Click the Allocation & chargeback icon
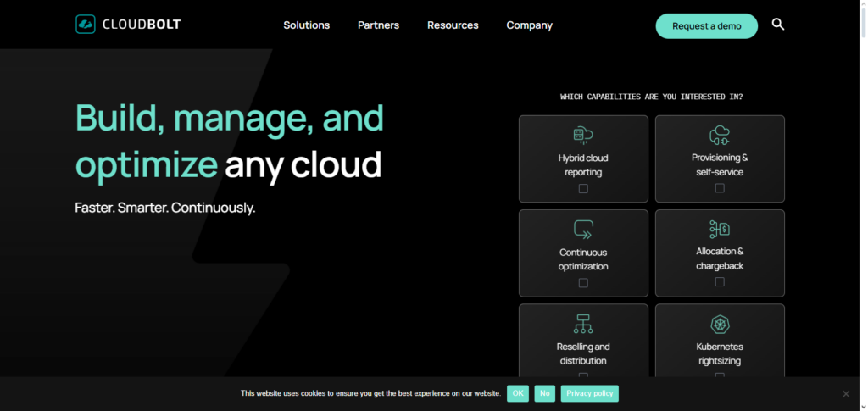Viewport: 868px width, 411px height. (720, 228)
